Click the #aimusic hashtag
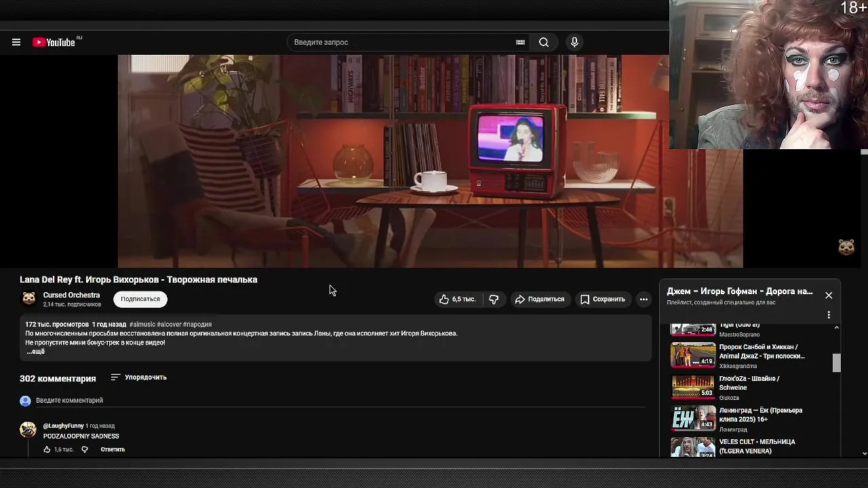 tap(142, 324)
